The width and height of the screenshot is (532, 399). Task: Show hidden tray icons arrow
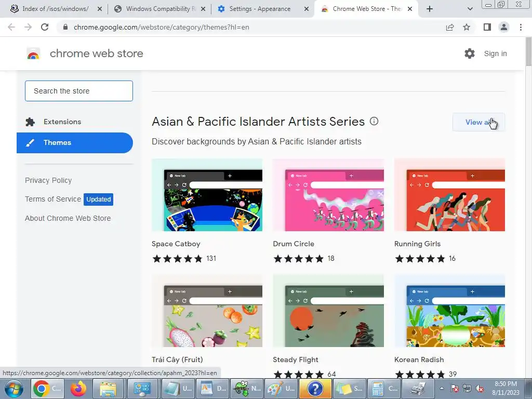[x=442, y=389]
